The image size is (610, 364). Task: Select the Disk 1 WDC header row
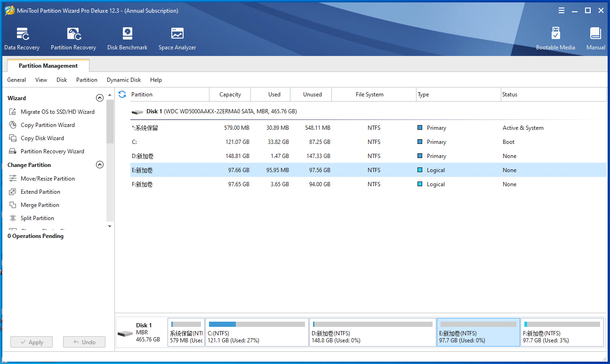(x=368, y=112)
